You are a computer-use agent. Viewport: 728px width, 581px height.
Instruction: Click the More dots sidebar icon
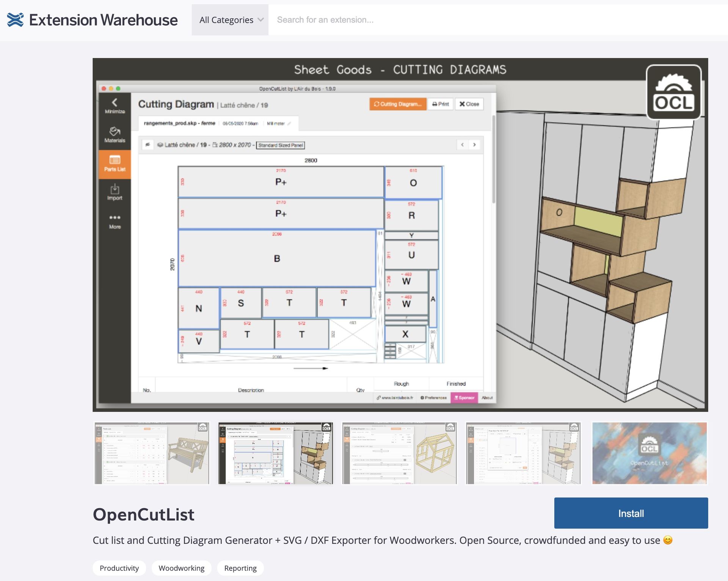click(115, 221)
